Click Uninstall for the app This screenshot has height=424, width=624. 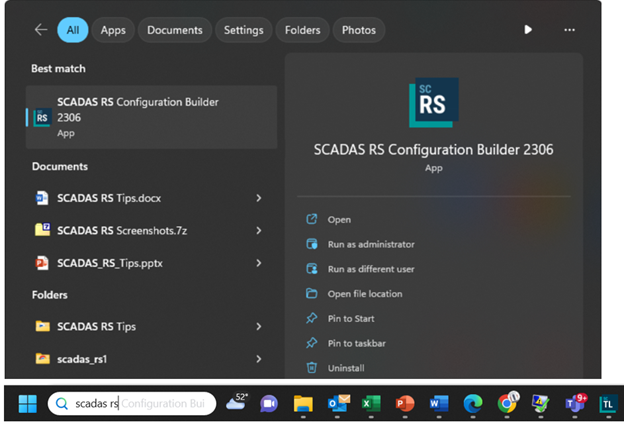click(x=346, y=368)
